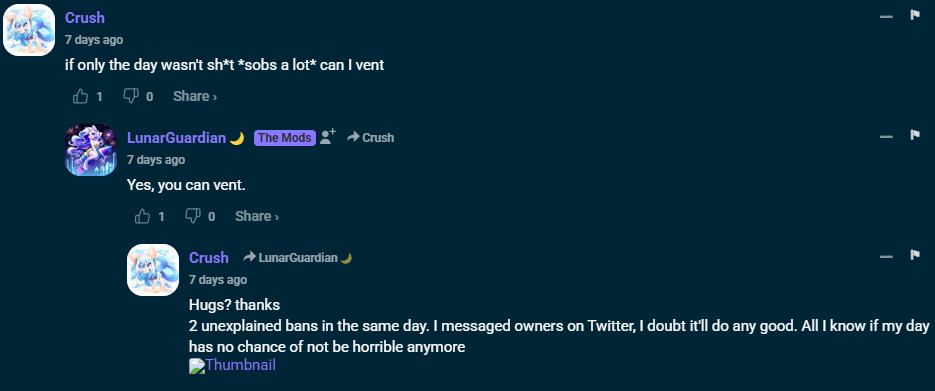935x391 pixels.
Task: Open the Thumbnail image link
Action: pos(233,365)
